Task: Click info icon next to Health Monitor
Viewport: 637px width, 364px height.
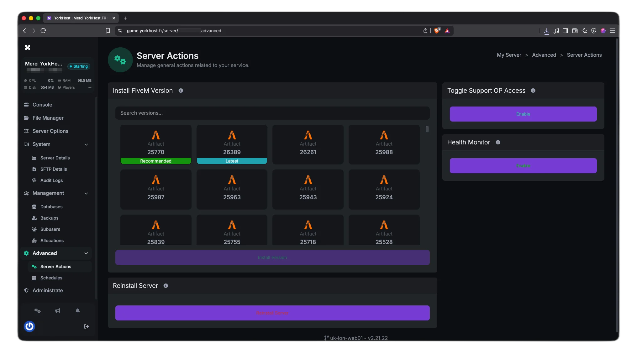Action: tap(498, 142)
